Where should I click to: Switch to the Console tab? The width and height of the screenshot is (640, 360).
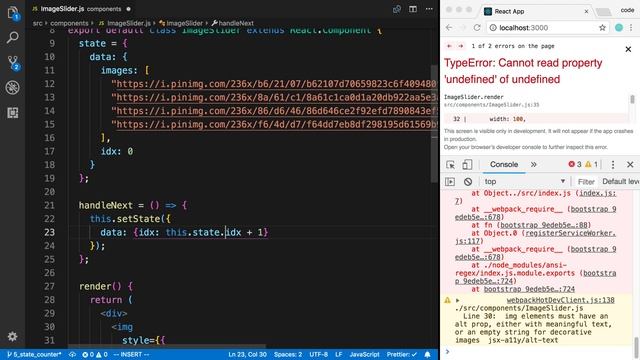point(504,164)
